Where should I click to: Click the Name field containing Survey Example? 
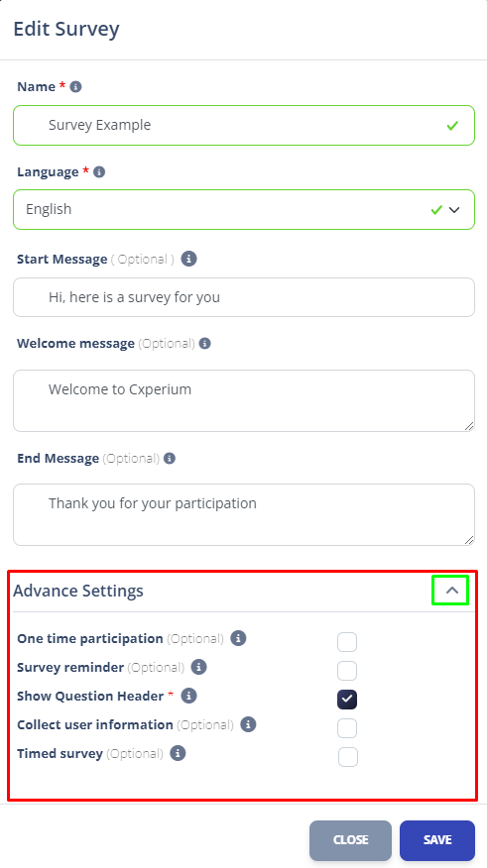pos(244,125)
